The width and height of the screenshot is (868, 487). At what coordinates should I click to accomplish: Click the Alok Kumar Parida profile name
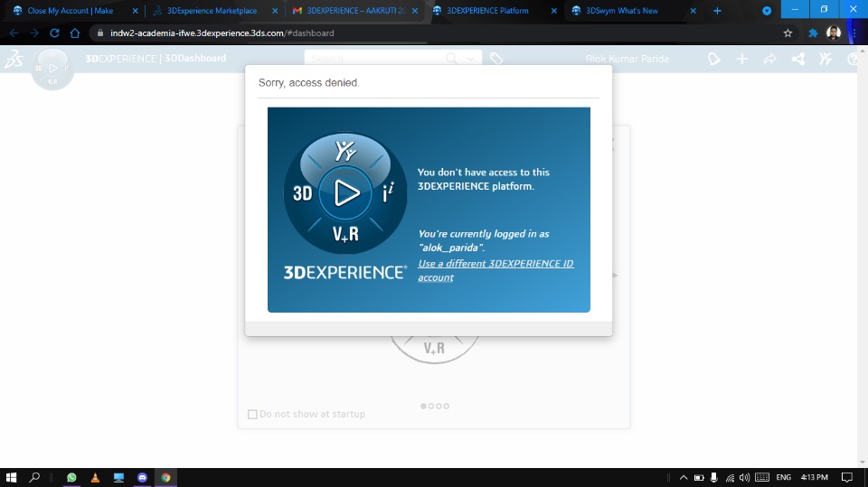click(x=627, y=59)
